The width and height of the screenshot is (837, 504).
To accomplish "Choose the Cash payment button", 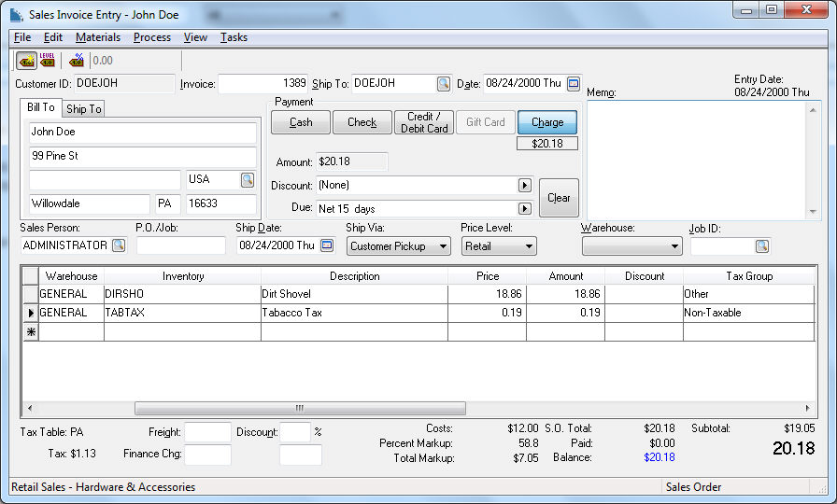I will point(301,122).
